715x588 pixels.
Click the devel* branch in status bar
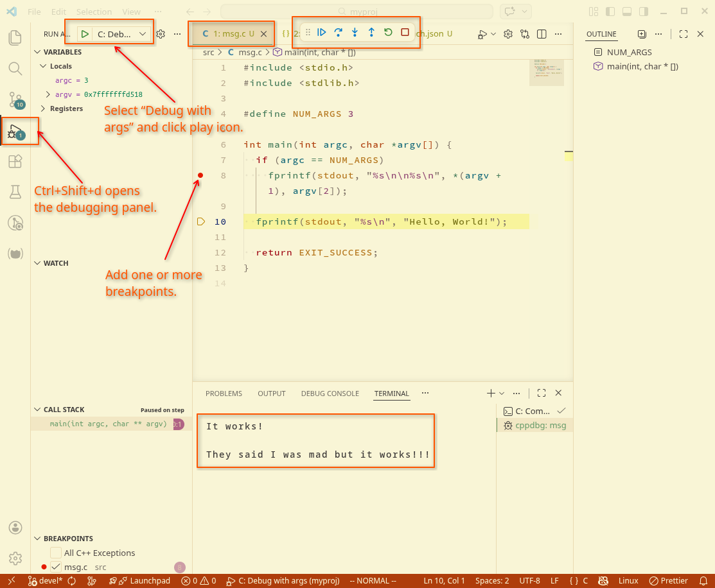tap(45, 581)
